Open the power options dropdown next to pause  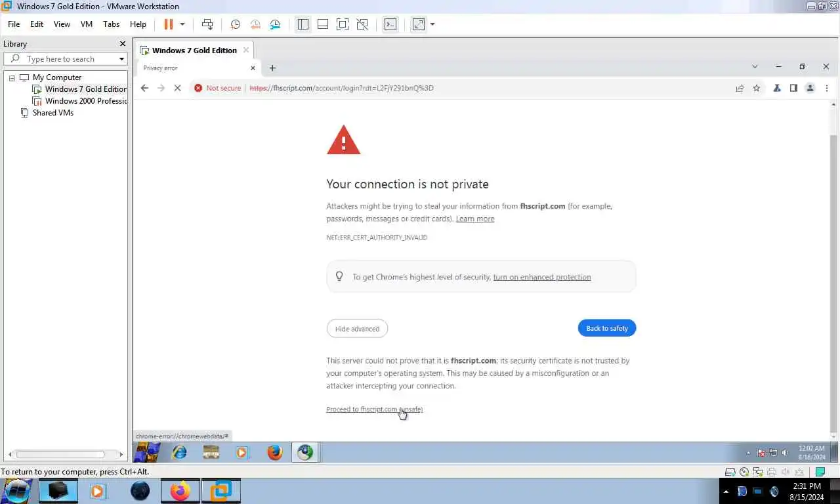[182, 24]
